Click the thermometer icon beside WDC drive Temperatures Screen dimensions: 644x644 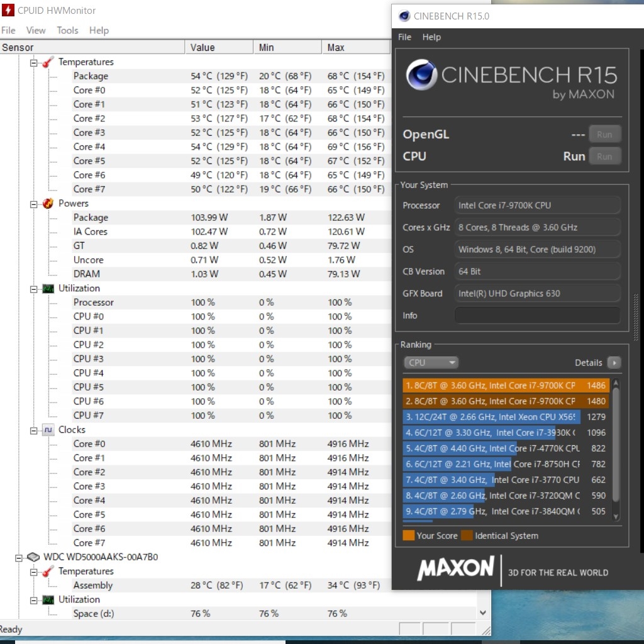point(48,571)
